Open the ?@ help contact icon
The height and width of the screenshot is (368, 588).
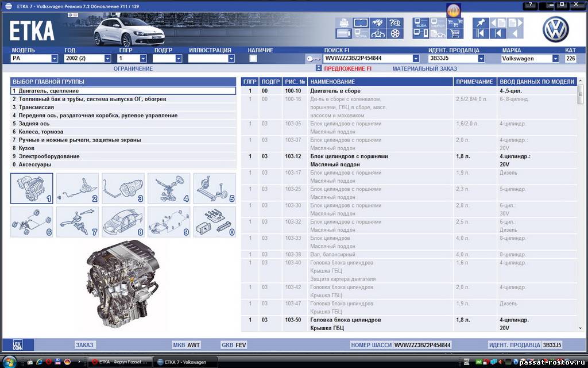(394, 23)
